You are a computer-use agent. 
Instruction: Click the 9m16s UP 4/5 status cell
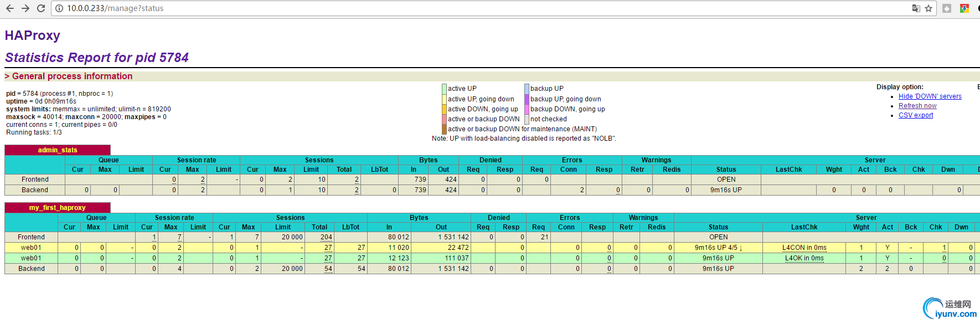[718, 248]
